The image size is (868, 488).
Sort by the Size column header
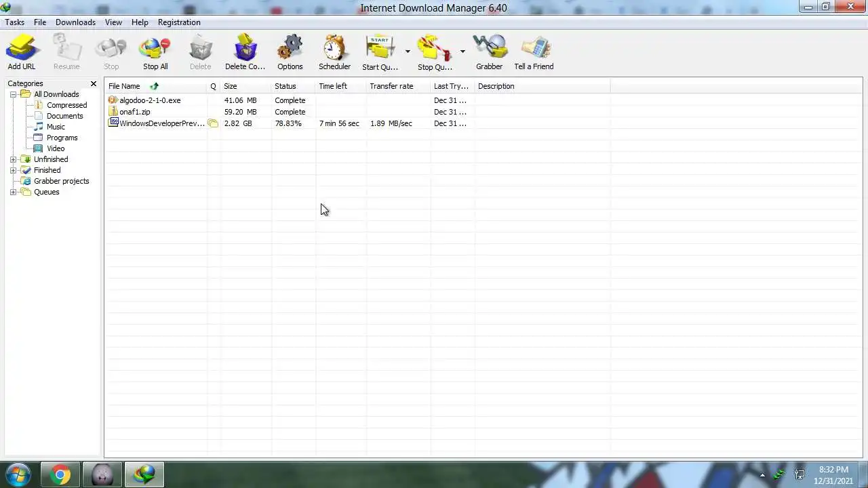point(246,86)
